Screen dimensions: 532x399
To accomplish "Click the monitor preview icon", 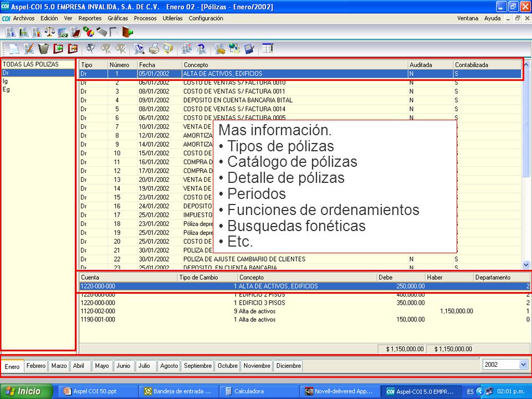I will click(168, 49).
